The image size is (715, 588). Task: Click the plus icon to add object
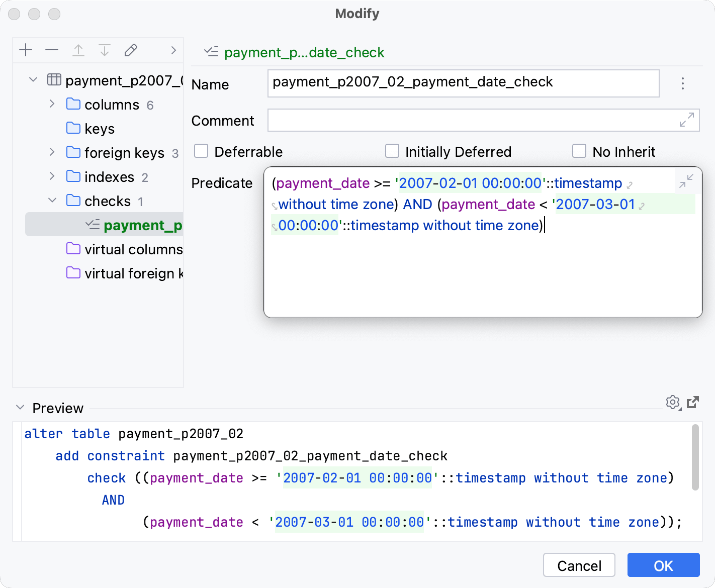coord(26,50)
